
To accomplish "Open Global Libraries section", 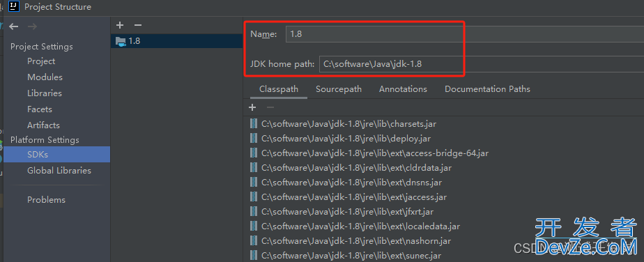I will coord(59,171).
